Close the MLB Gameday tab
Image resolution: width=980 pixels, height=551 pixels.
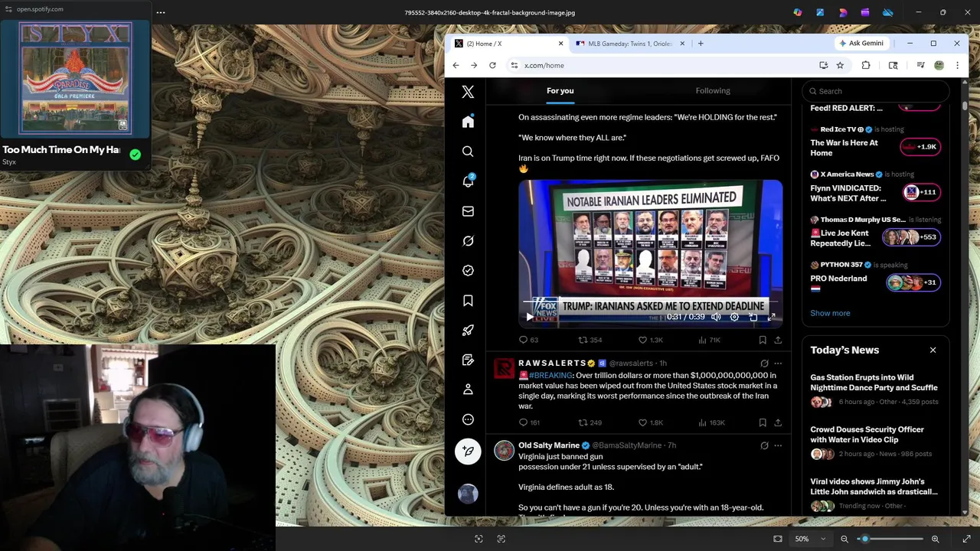(x=682, y=44)
